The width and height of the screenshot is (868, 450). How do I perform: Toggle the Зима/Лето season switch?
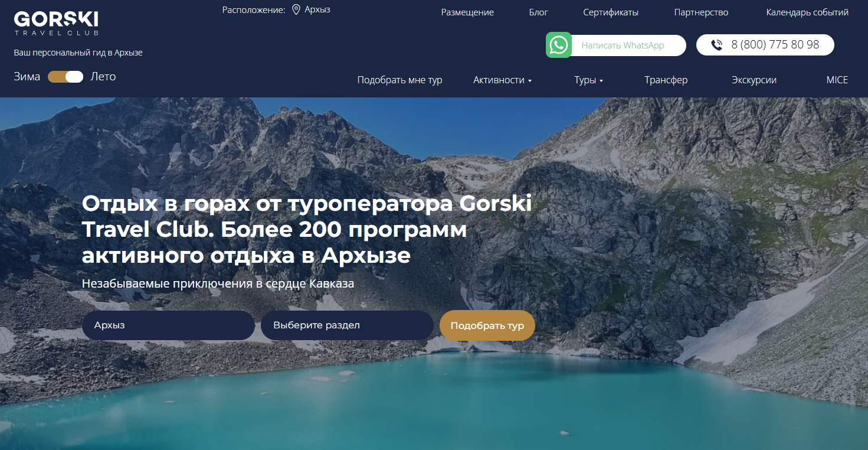pyautogui.click(x=65, y=77)
